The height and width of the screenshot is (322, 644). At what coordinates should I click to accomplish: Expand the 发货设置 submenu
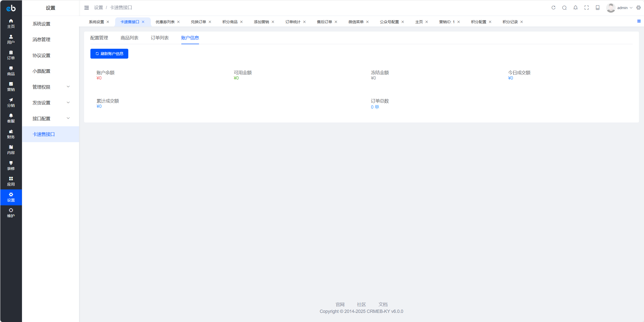(x=51, y=103)
